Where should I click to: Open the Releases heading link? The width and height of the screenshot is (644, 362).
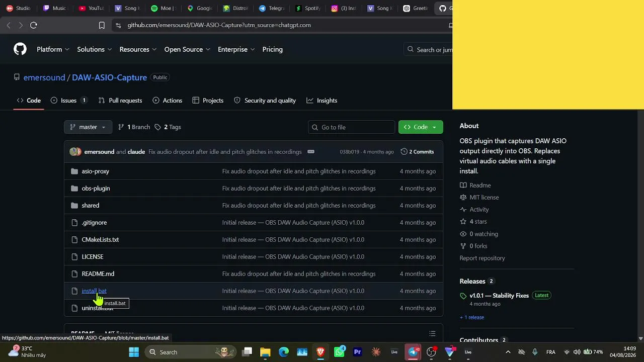472,282
